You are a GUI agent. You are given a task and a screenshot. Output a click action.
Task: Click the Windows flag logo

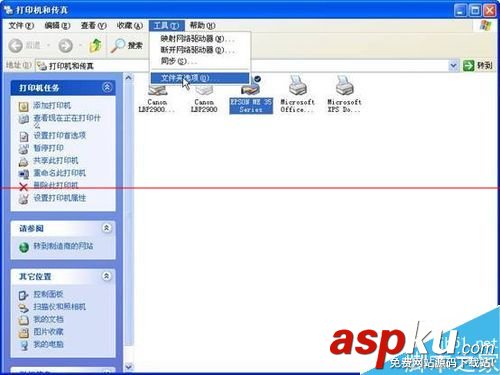point(486,26)
